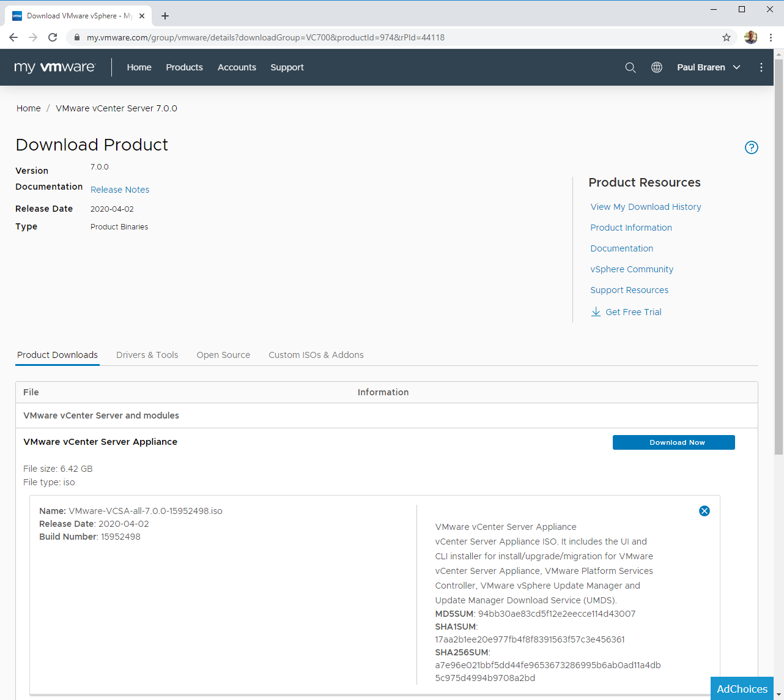Click Build Number 15952498 text

90,537
